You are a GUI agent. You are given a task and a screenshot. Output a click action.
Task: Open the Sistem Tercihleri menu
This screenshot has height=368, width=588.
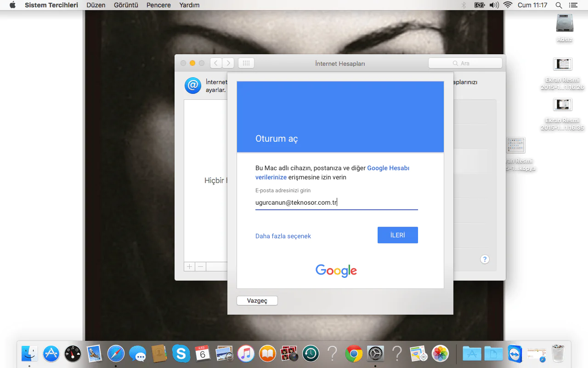click(x=51, y=5)
